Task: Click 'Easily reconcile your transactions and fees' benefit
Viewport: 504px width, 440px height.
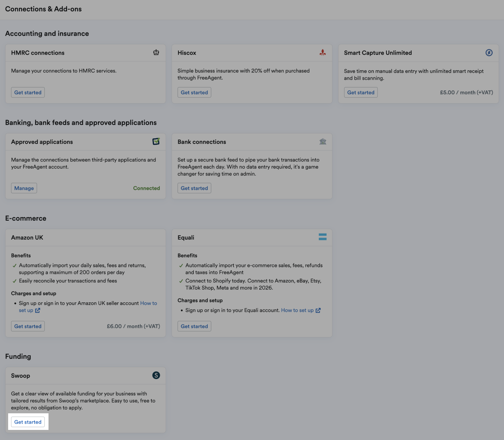Action: (68, 281)
